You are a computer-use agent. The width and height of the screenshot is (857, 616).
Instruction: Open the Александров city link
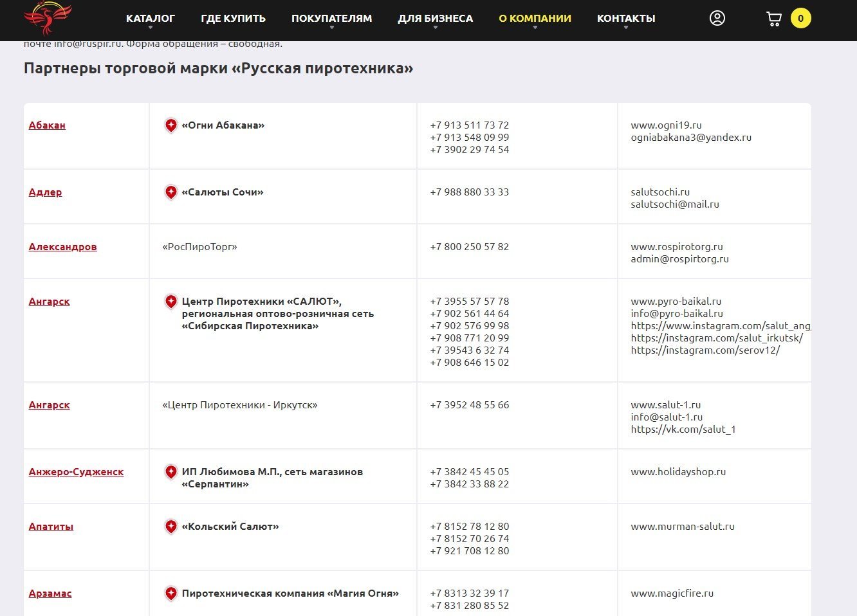pos(62,247)
